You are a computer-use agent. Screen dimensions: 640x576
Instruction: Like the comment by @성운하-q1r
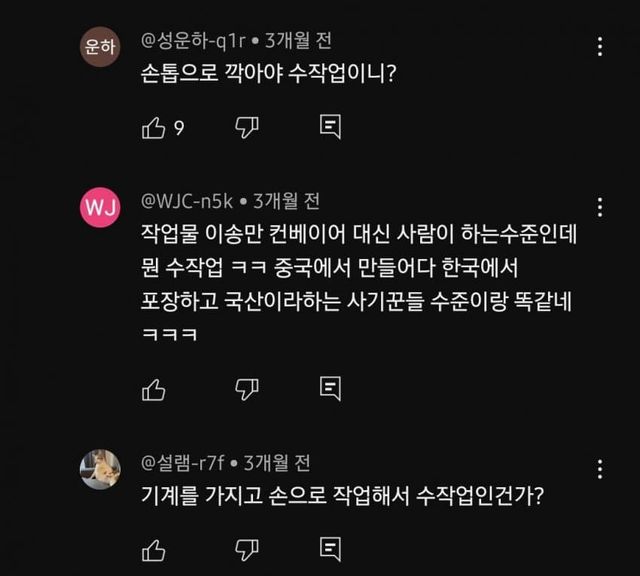click(x=153, y=127)
